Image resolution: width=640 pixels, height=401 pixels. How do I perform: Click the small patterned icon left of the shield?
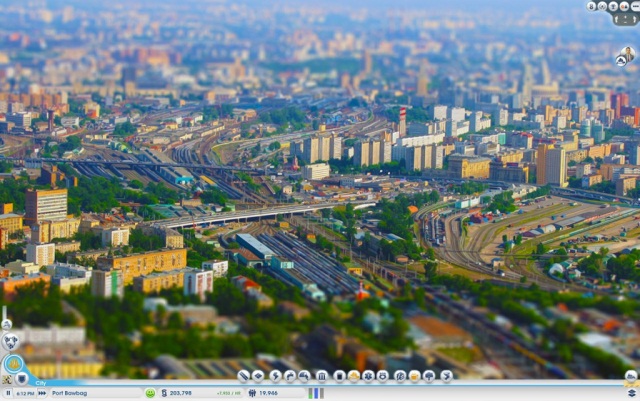pyautogui.click(x=7, y=379)
